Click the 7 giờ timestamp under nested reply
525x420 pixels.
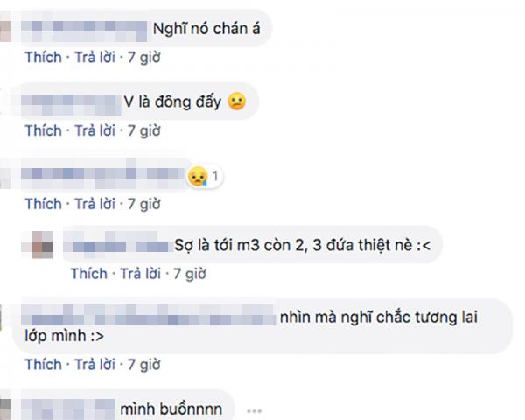190,274
